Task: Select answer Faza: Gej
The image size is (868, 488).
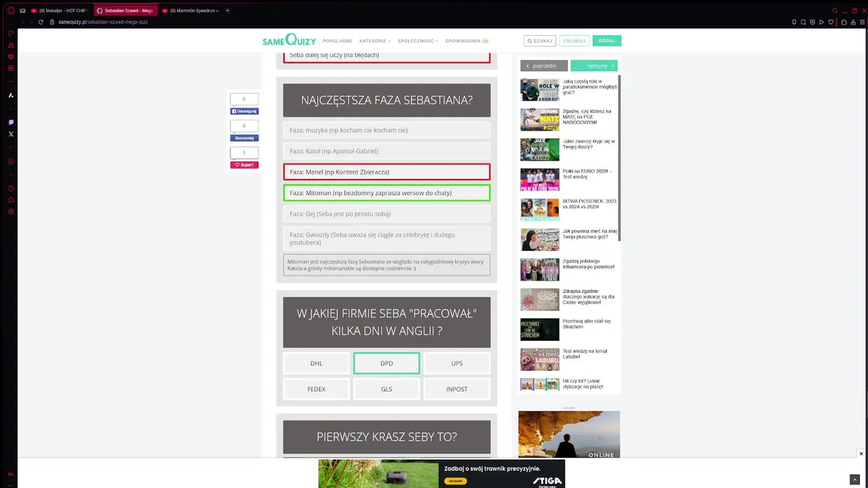Action: coord(387,214)
